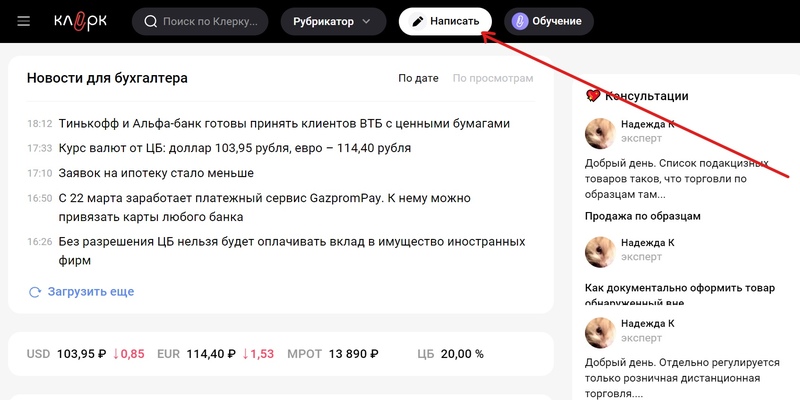Click Загрузить еще link
The height and width of the screenshot is (400, 800).
coord(90,292)
